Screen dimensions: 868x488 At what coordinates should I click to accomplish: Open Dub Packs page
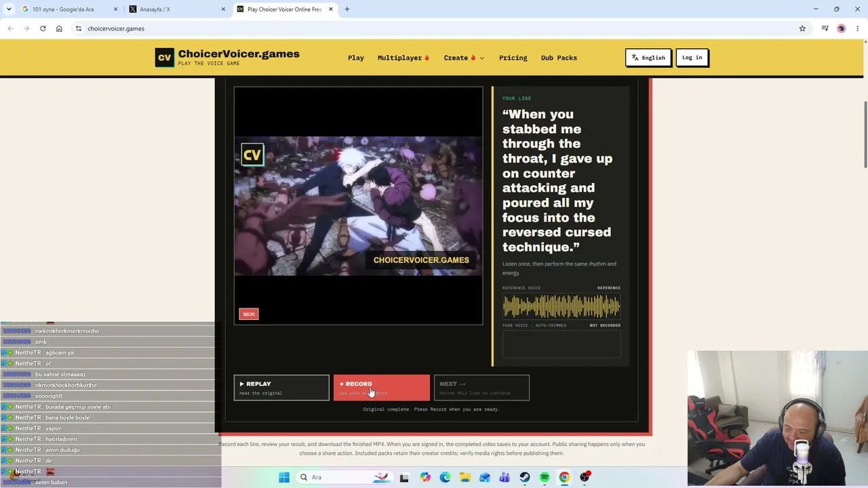coord(559,58)
